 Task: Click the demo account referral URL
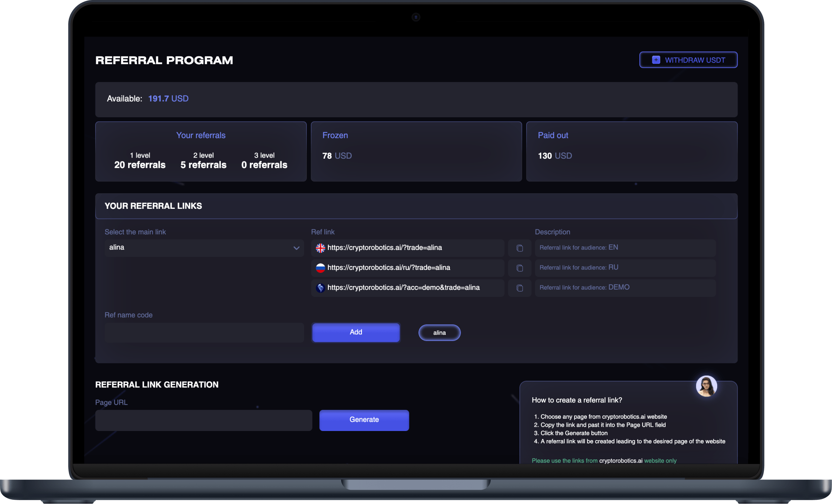[x=403, y=288]
